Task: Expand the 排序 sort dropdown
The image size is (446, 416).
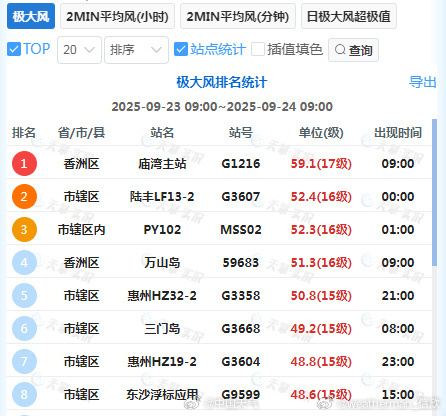Action: click(136, 50)
